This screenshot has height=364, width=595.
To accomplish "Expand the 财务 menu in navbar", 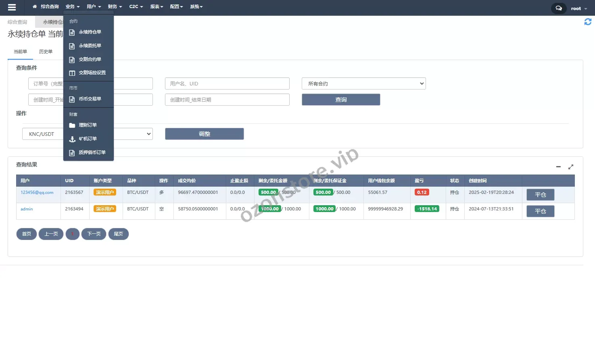I will point(115,7).
